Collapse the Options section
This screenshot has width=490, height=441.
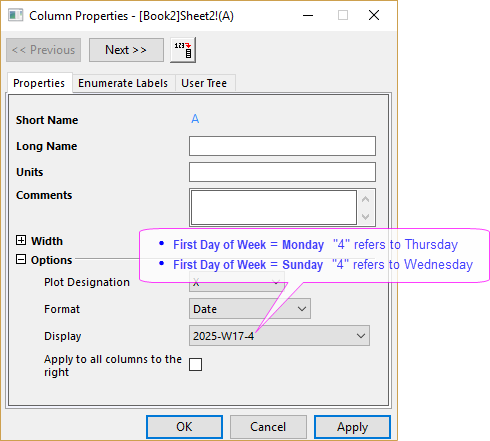point(21,259)
